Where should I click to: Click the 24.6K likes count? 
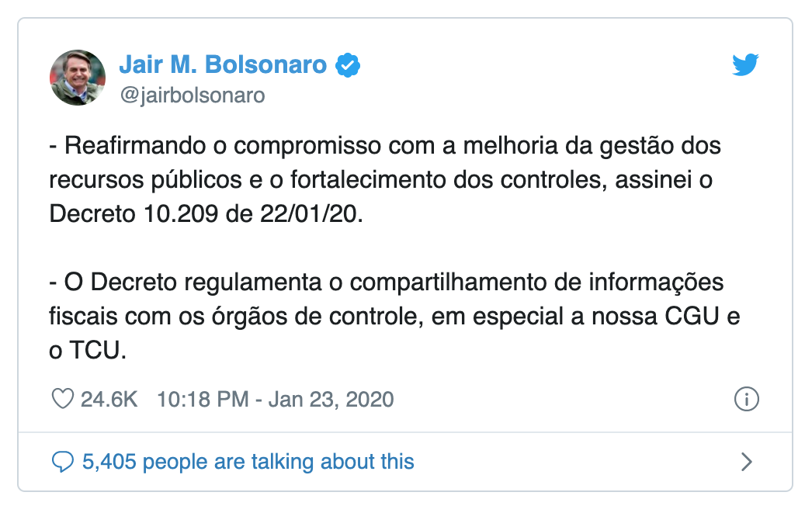(x=109, y=400)
